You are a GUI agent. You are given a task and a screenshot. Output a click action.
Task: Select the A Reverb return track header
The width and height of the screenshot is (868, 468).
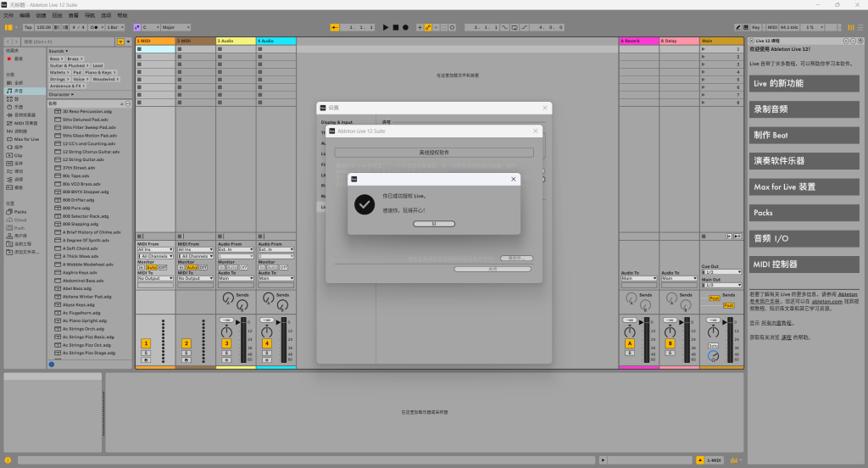pyautogui.click(x=639, y=41)
